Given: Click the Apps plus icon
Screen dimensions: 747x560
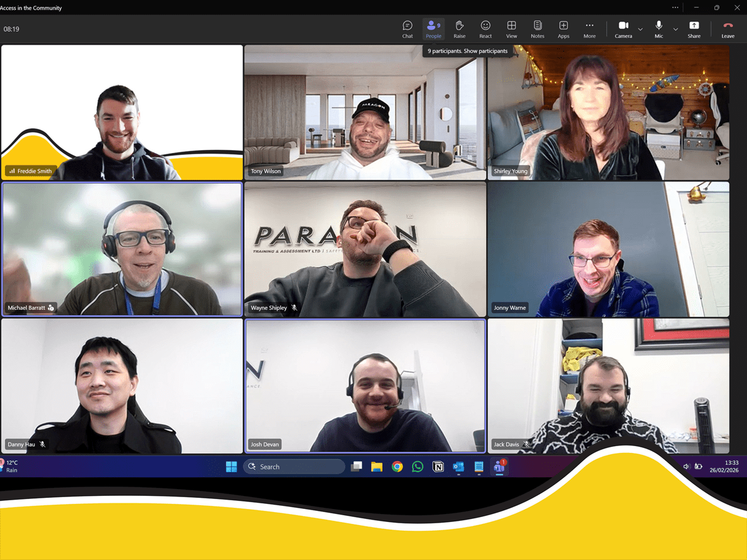Looking at the screenshot, I should click(x=563, y=29).
